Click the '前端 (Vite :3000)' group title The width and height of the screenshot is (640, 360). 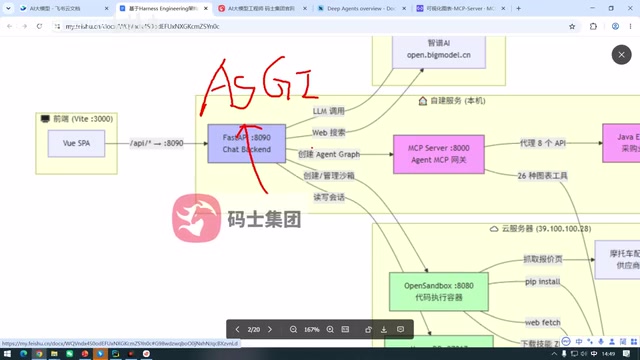coord(77,119)
